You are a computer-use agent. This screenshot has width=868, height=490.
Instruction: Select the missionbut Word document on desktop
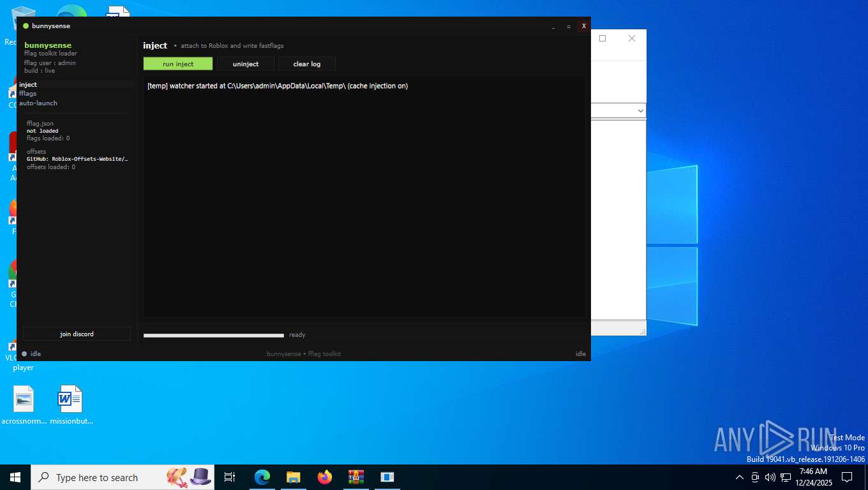pos(71,405)
